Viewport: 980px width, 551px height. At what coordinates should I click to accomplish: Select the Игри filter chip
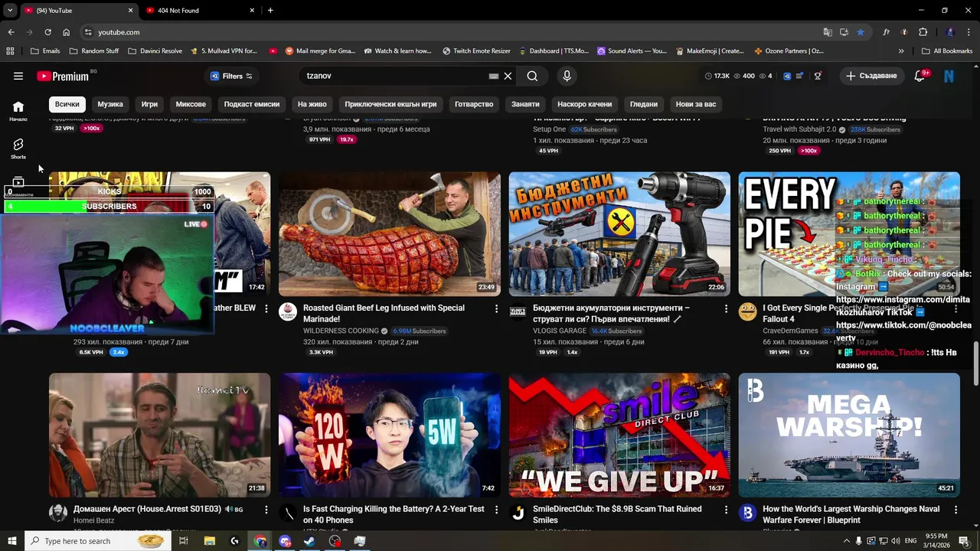(x=149, y=104)
